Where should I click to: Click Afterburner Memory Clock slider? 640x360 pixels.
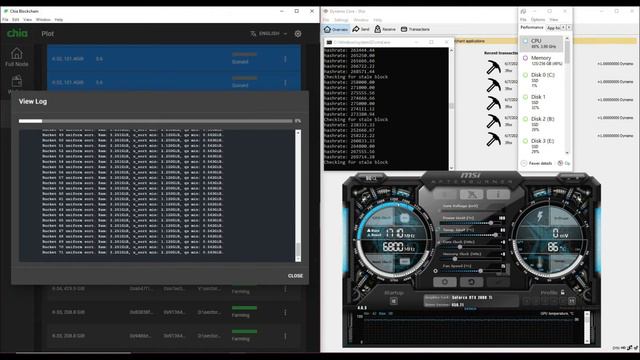tap(471, 259)
